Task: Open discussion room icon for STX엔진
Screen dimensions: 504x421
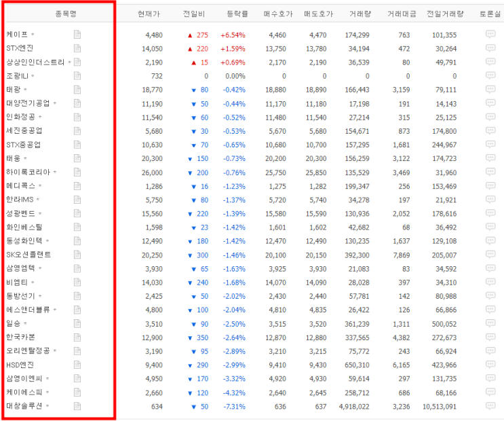Action: [490, 48]
